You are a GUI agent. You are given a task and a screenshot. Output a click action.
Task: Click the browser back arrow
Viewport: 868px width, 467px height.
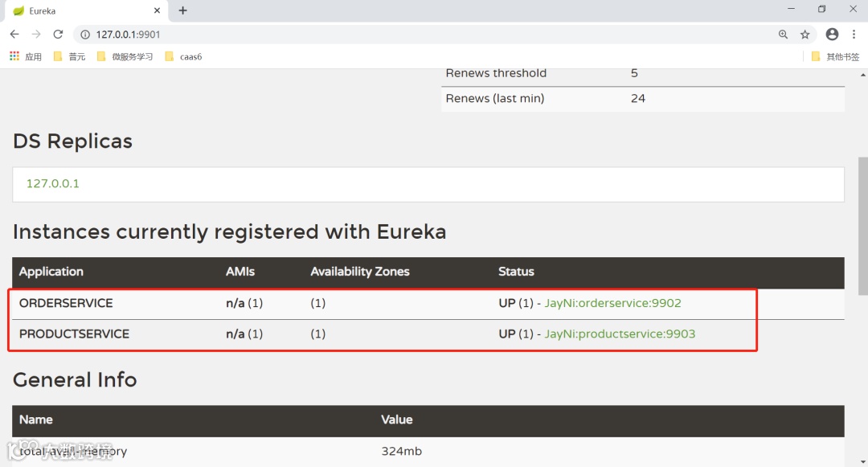tap(14, 35)
